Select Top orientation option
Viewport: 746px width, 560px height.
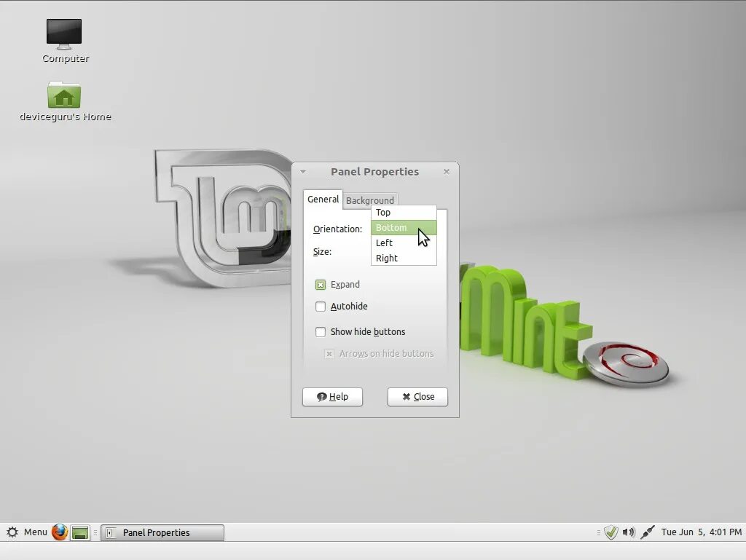click(404, 213)
